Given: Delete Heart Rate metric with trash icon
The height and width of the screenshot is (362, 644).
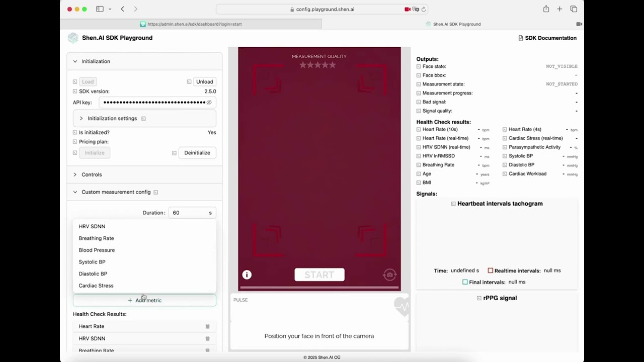Looking at the screenshot, I should coord(207,326).
